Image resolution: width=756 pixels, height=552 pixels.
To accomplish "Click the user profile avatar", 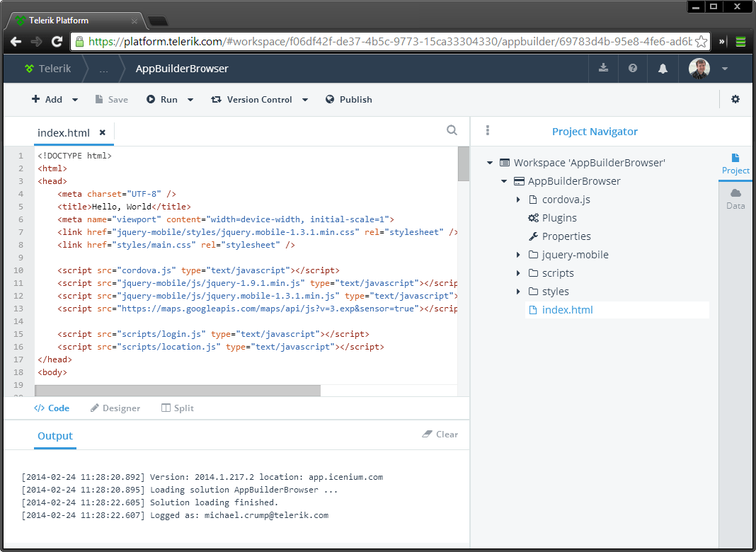I will (x=699, y=69).
